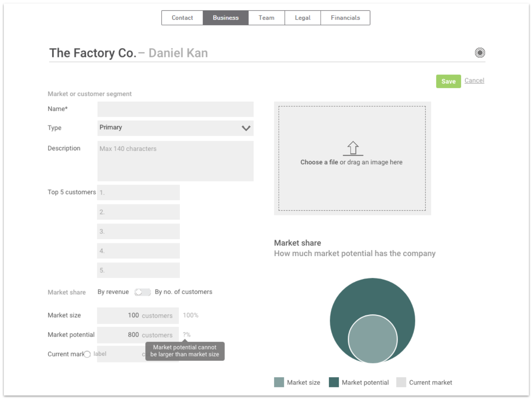The height and width of the screenshot is (399, 532).
Task: Click the By no. of customers label
Action: pos(184,292)
